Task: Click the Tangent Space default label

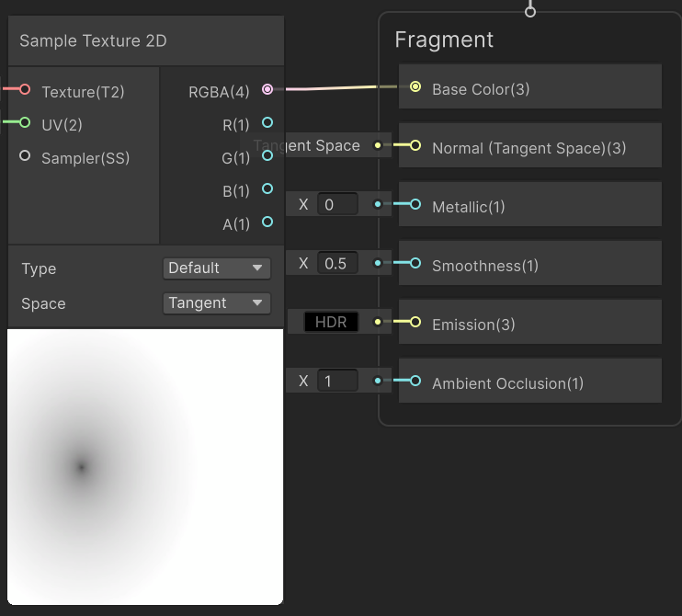Action: [307, 145]
